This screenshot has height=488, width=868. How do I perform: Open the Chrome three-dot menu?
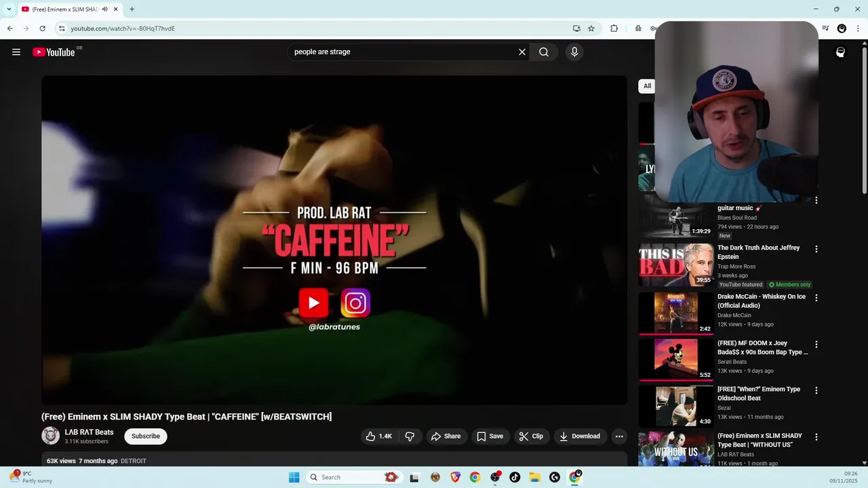[857, 28]
